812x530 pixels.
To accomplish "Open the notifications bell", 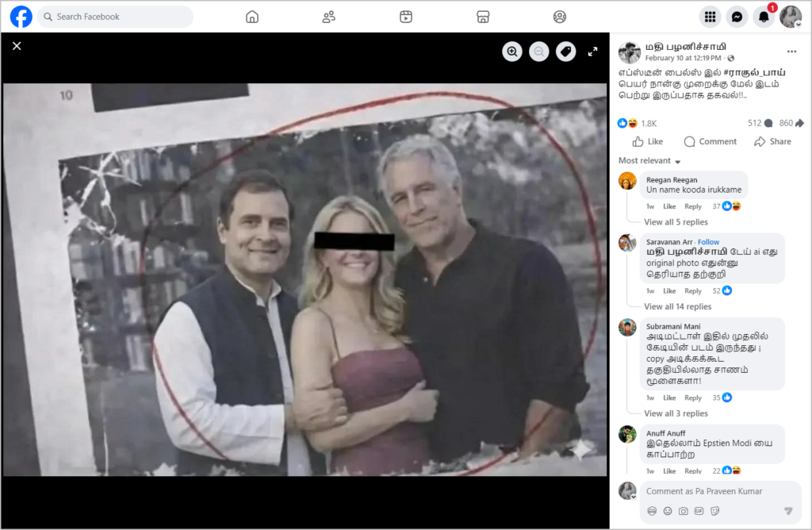I will (764, 17).
